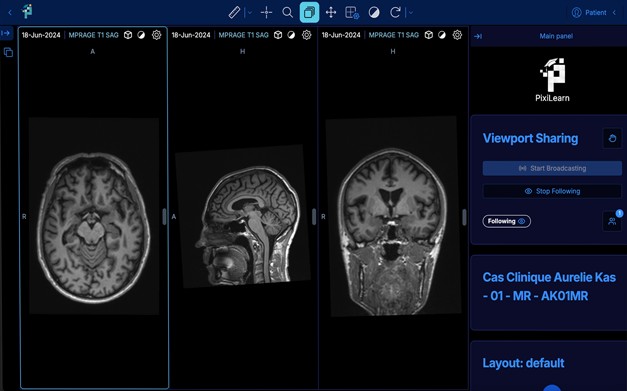Collapse the Main panel with arrow icon
The width and height of the screenshot is (627, 391).
[x=478, y=36]
